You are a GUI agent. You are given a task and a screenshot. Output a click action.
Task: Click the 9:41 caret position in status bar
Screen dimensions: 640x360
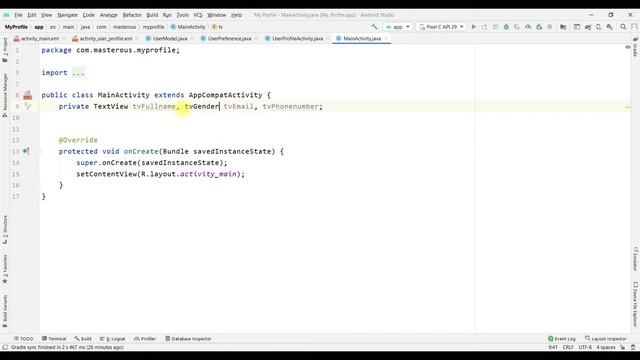[x=553, y=347]
